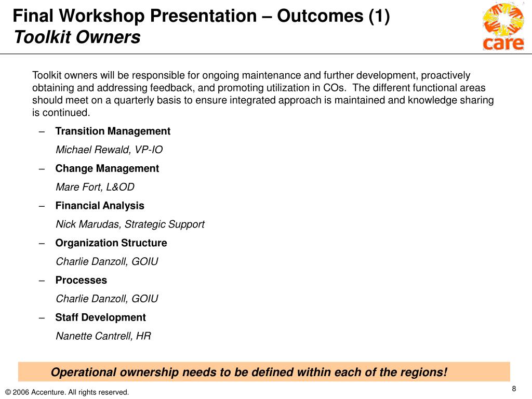Click 'Nick Marudas, Strategic Support'
The image size is (532, 399).
click(x=130, y=224)
